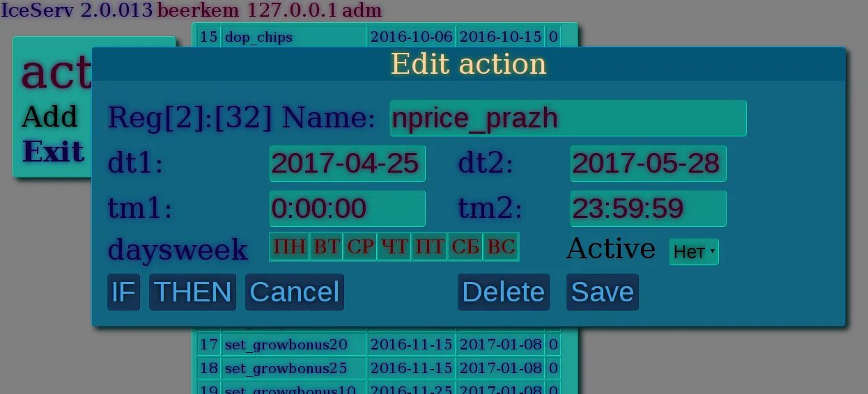Toggle the ВС weekday button
Image resolution: width=868 pixels, height=394 pixels.
coord(501,247)
